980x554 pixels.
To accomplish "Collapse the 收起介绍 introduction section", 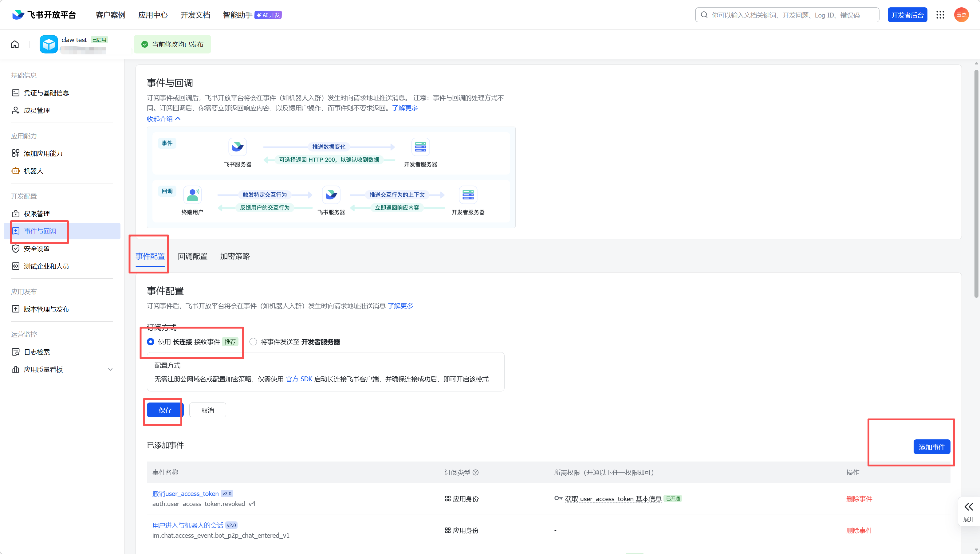I will coord(163,119).
